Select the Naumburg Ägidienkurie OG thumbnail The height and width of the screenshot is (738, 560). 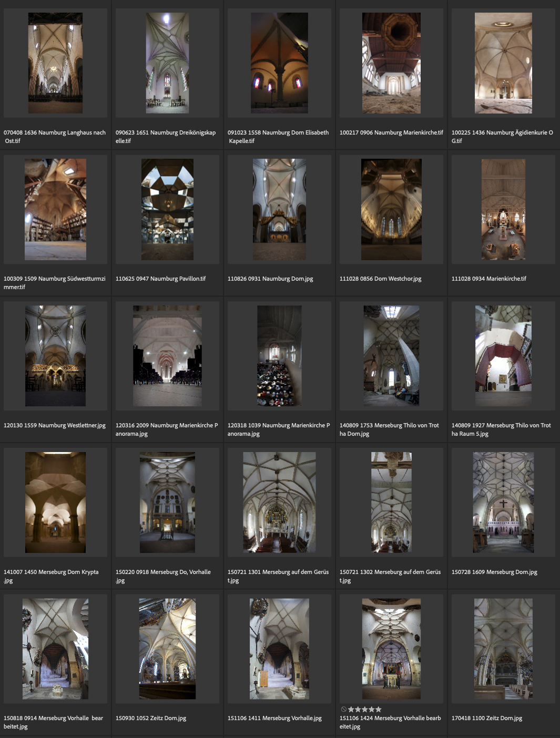(503, 63)
